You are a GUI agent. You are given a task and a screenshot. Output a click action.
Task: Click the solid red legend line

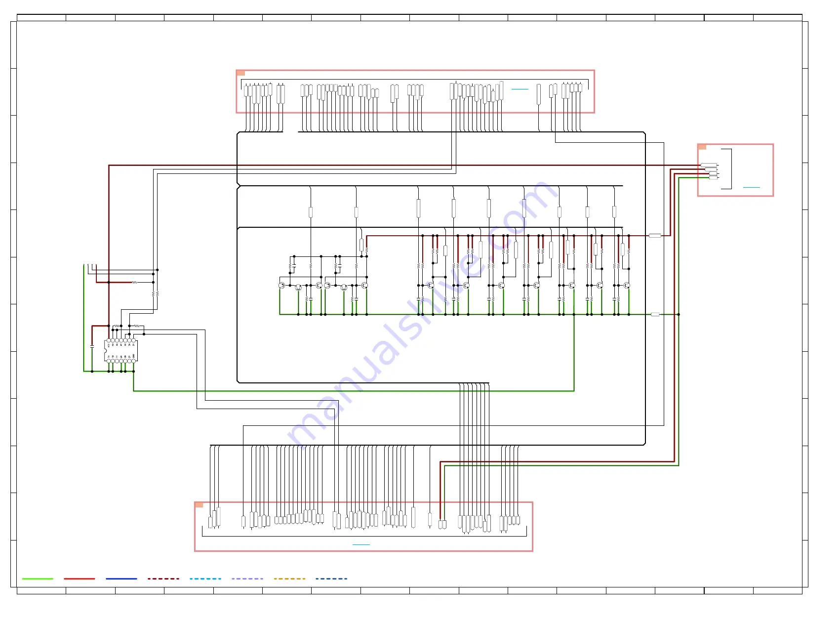click(80, 579)
